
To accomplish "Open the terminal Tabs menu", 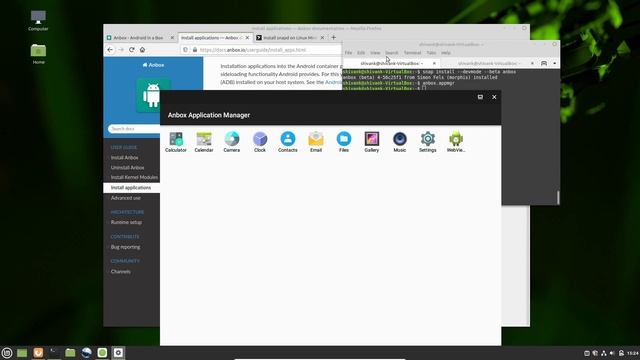I will point(431,53).
